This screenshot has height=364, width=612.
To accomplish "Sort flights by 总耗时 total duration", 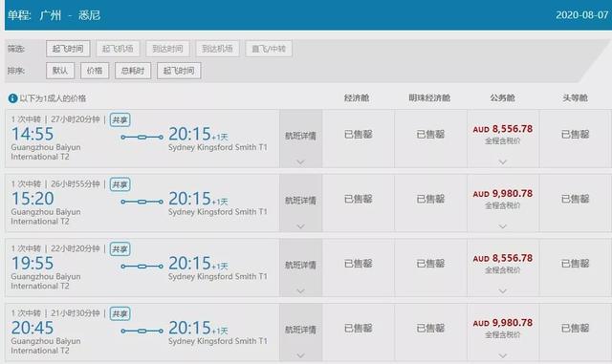I will tap(133, 71).
